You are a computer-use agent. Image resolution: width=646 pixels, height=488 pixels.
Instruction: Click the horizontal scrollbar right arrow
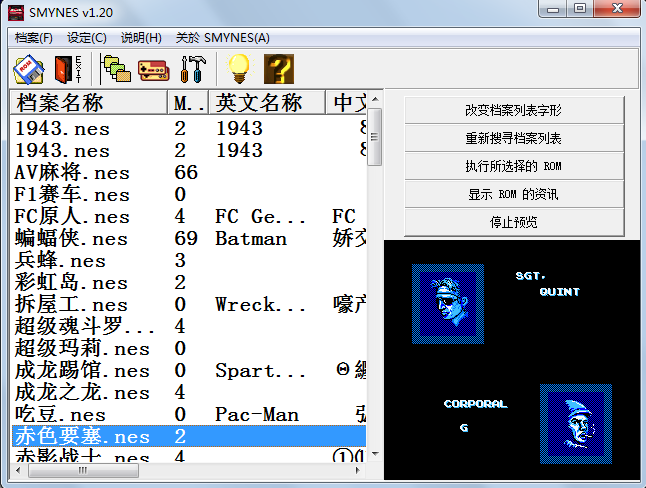(x=358, y=470)
